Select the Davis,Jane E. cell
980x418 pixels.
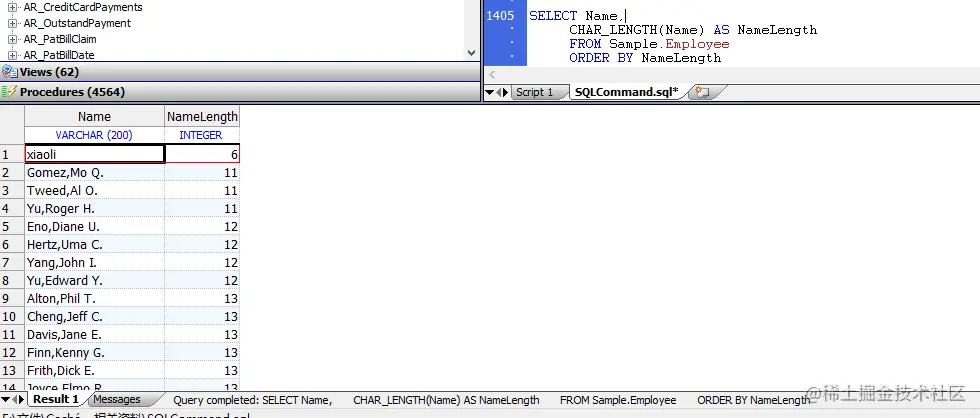click(x=94, y=335)
